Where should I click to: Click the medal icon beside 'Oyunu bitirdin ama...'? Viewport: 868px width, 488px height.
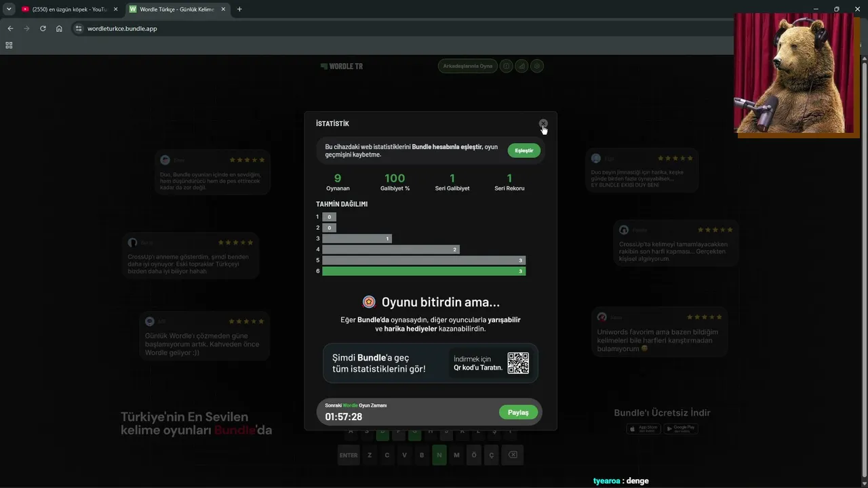(369, 302)
